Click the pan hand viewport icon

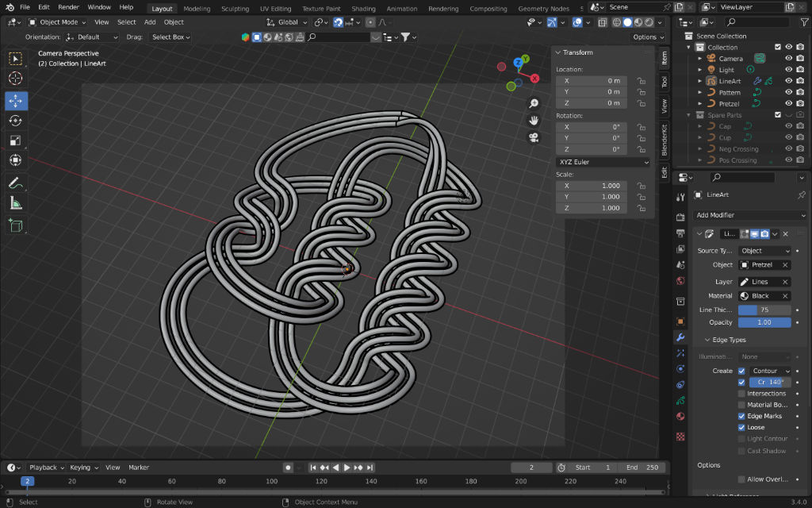click(534, 121)
